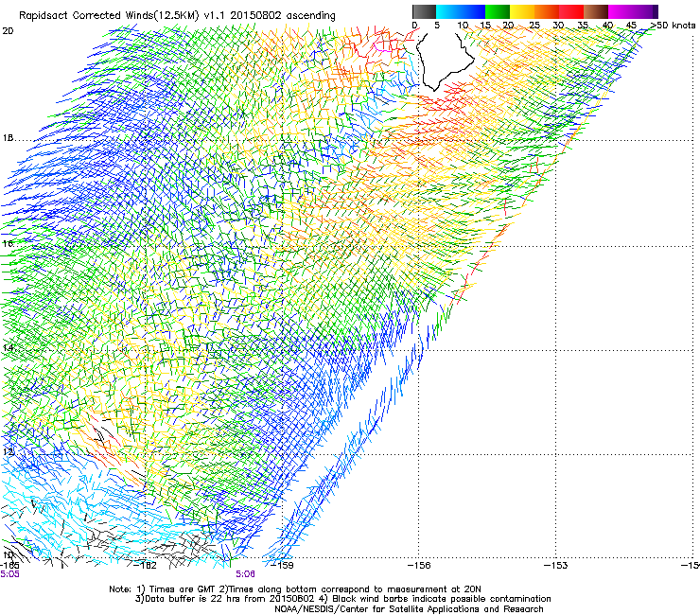Click the green segment of the speed legend
This screenshot has width=700, height=615.
pyautogui.click(x=498, y=11)
